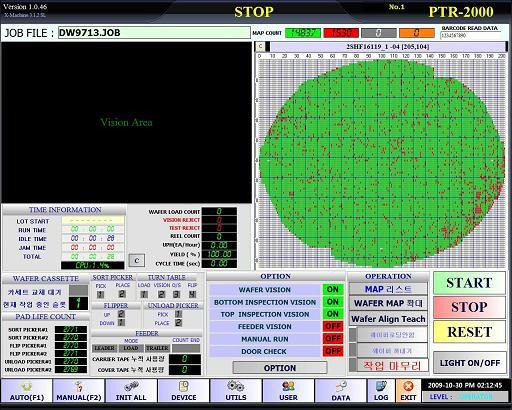Toggle TOP INSPECTION VISION option
This screenshot has height=410, width=512.
[332, 314]
